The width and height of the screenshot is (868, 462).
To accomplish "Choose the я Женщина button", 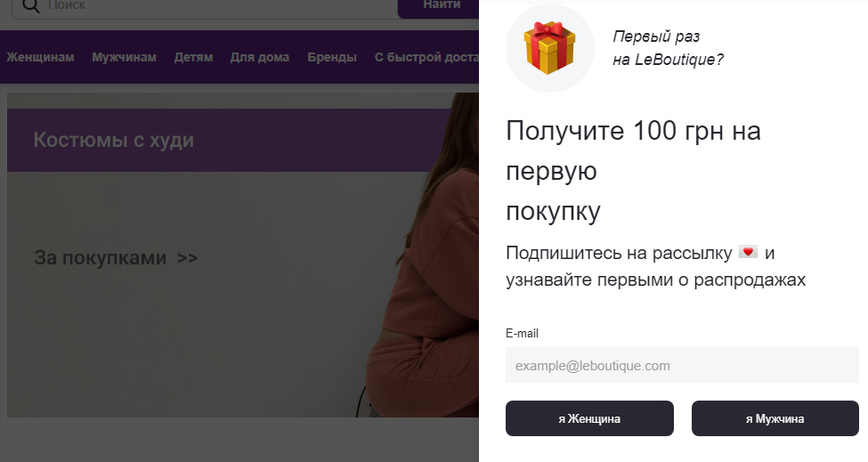I will coord(589,418).
